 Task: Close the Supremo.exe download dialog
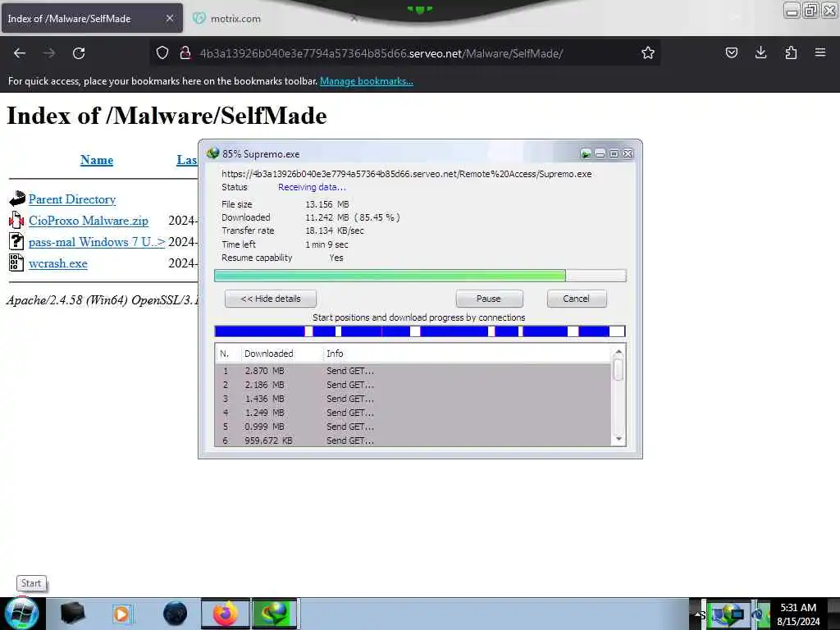pos(628,154)
